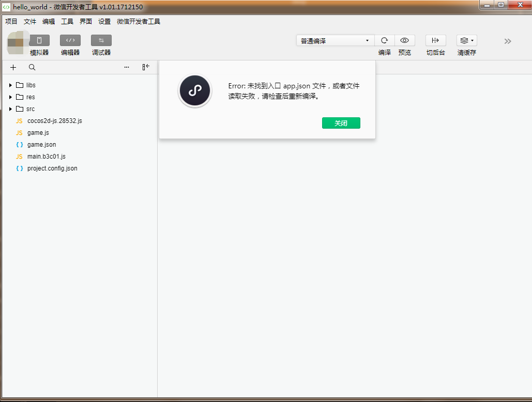
Task: Open file search with the magnifier icon
Action: click(x=32, y=67)
